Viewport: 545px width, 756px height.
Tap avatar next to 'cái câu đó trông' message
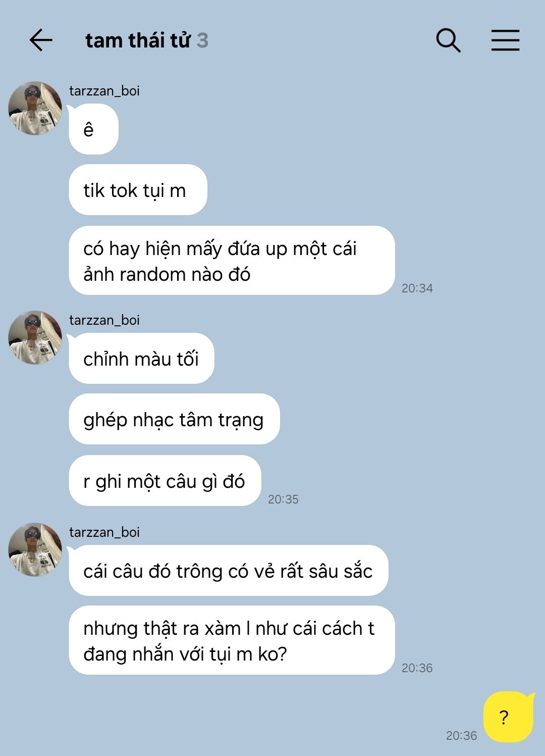(35, 549)
